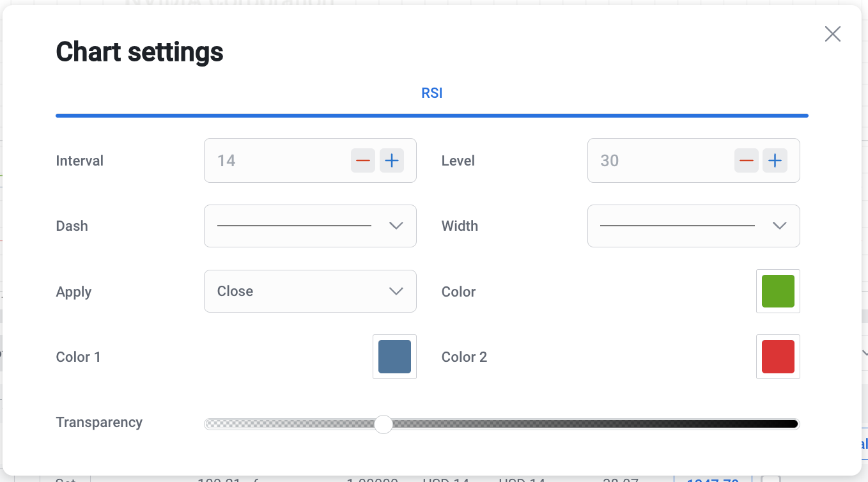Increase the Interval value with plus
868x482 pixels.
(x=392, y=160)
